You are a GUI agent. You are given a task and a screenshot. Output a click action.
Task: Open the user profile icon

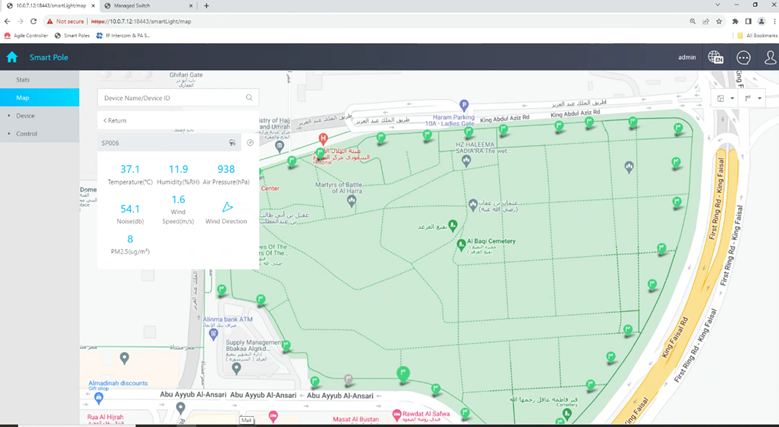coord(770,57)
